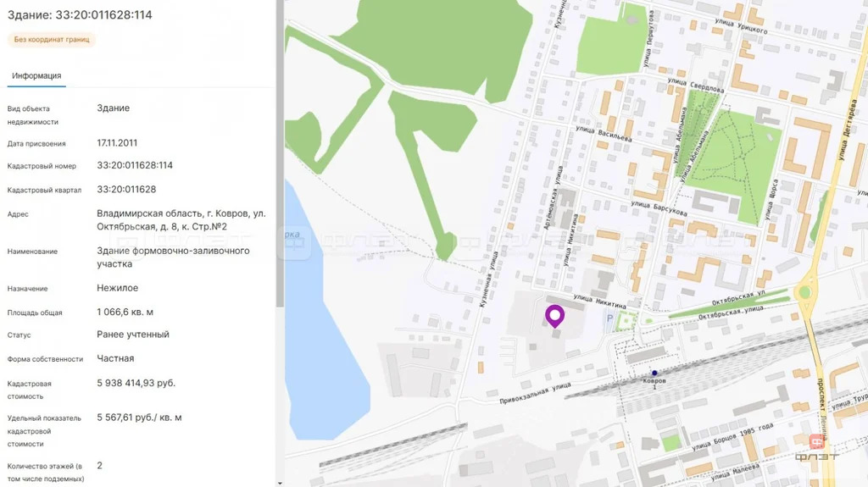This screenshot has width=868, height=487.
Task: Open the Информация tab
Action: click(36, 75)
